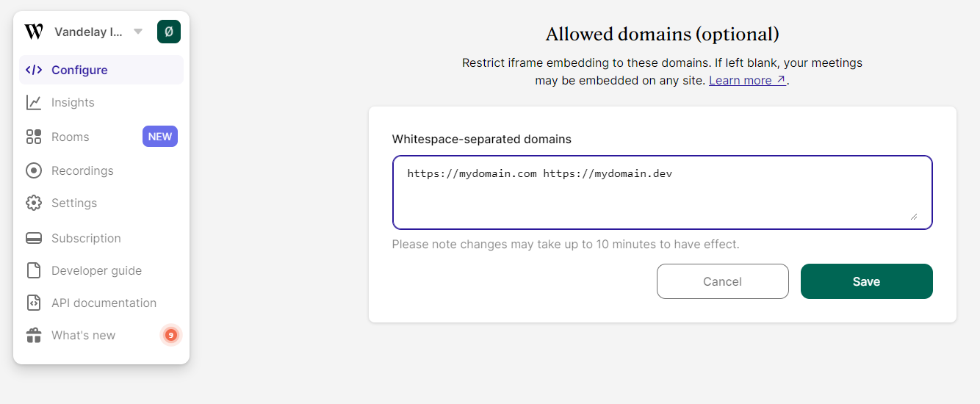Click the What's new gift icon
The width and height of the screenshot is (980, 404).
[x=34, y=336]
